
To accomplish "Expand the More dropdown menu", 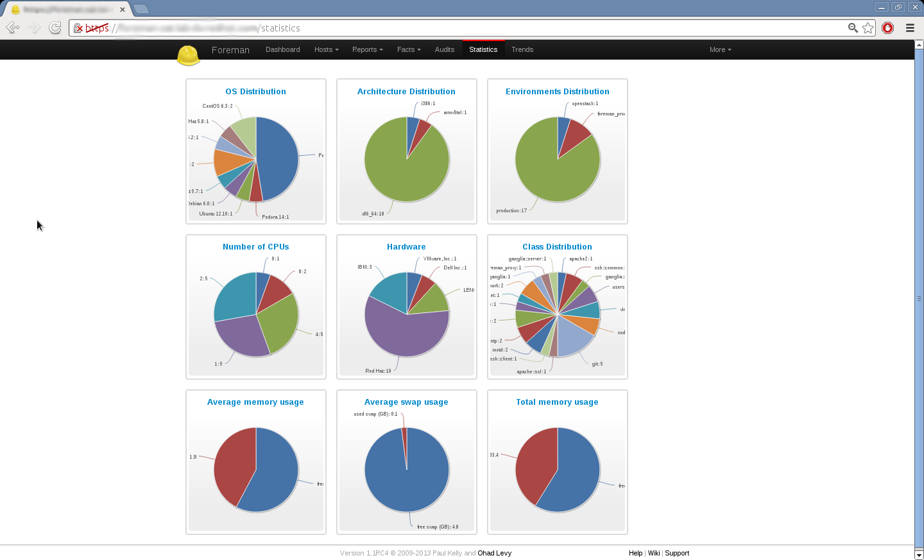I will (x=720, y=49).
